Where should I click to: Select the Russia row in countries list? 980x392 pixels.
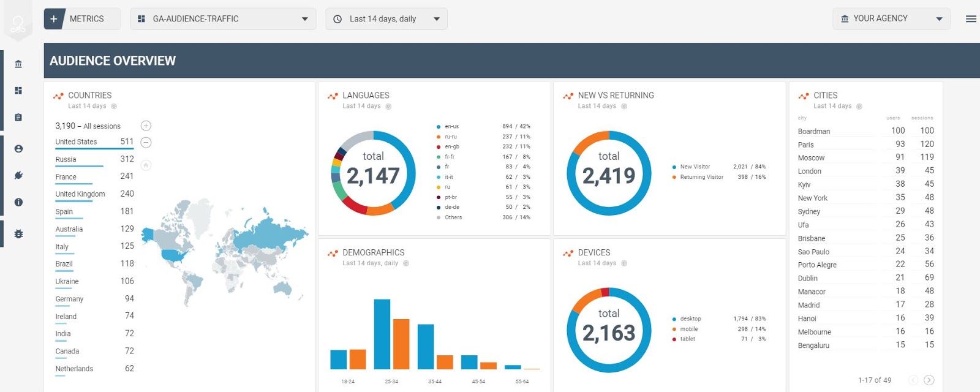[x=95, y=159]
